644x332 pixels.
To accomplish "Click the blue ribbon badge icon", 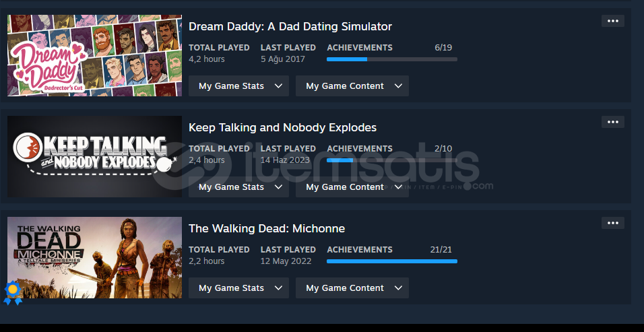I will pos(13,292).
